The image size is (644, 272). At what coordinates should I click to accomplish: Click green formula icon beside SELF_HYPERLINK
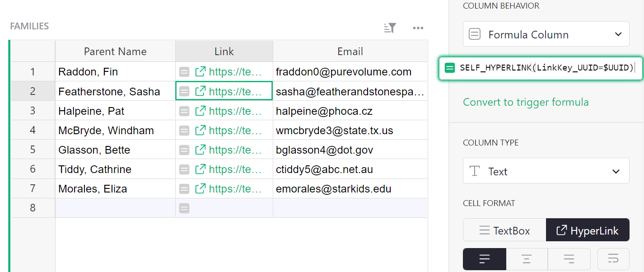tap(449, 68)
